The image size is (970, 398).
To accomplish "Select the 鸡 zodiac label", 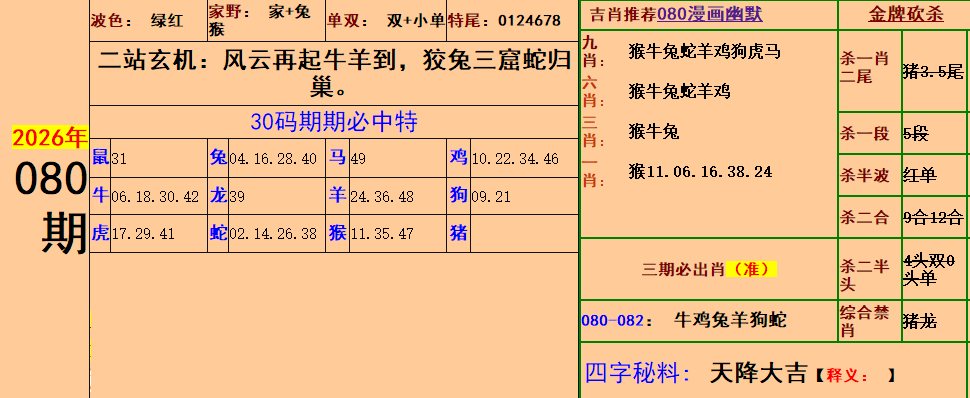I will tap(458, 157).
